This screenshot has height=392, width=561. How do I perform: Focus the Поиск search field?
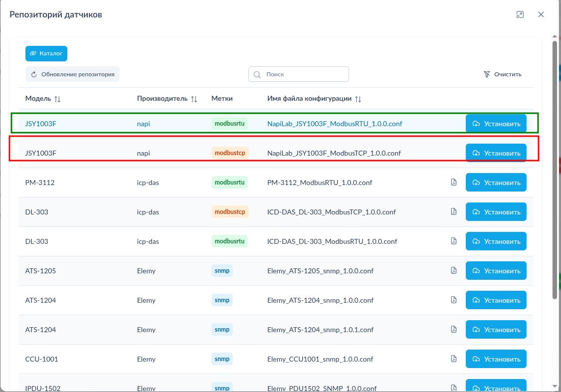(304, 74)
